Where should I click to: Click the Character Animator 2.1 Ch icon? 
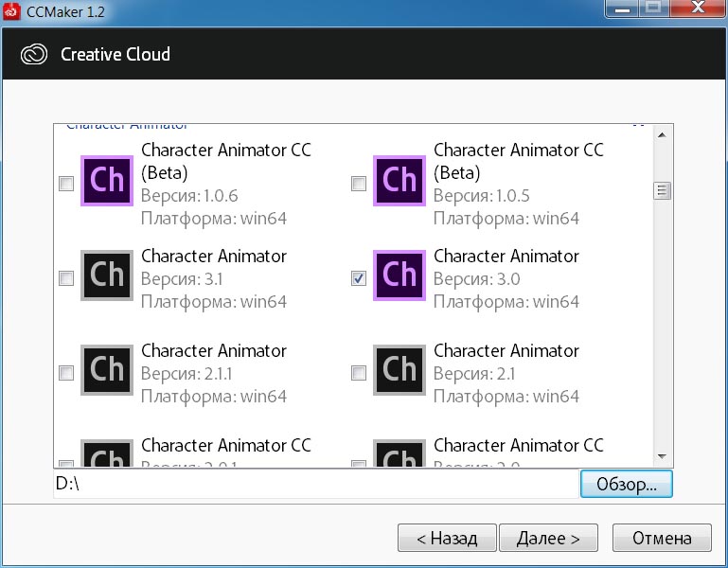(x=400, y=370)
